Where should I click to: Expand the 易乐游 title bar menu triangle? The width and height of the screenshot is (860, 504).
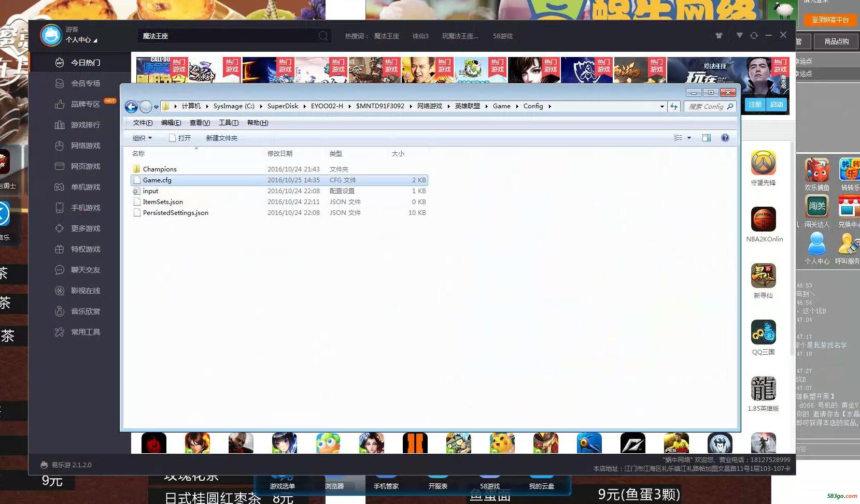point(739,35)
